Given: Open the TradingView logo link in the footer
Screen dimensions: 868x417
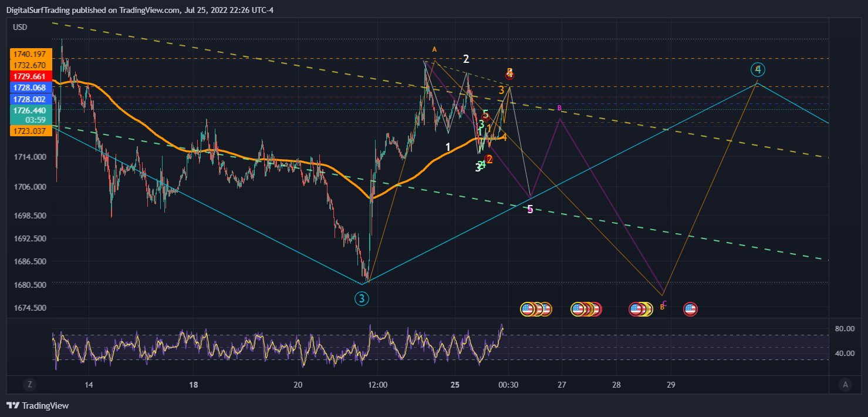Looking at the screenshot, I should click(38, 405).
